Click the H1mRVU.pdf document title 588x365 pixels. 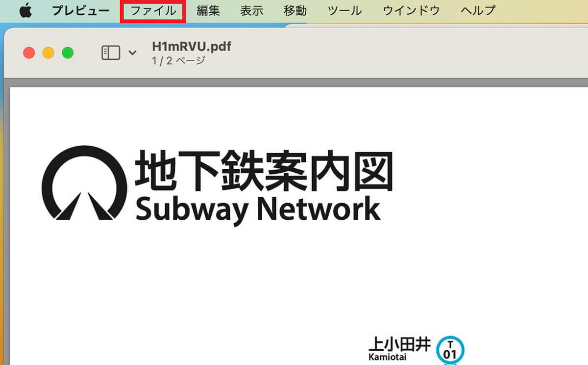192,47
